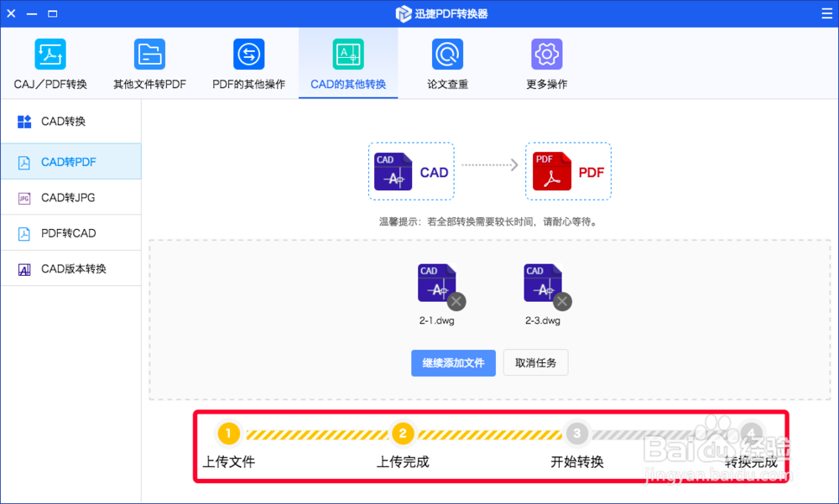839x504 pixels.
Task: Click the CAD版本转换 icon in sidebar
Action: (x=24, y=270)
